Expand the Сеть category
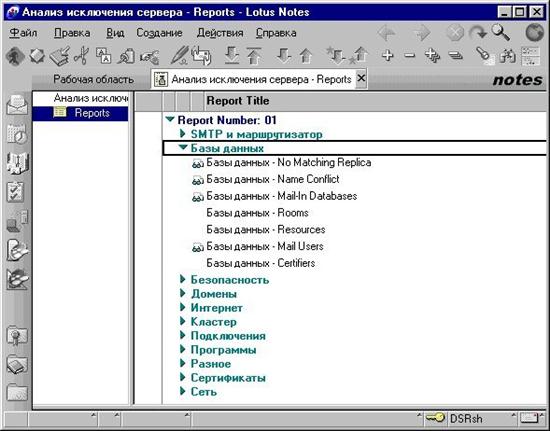 click(x=182, y=391)
